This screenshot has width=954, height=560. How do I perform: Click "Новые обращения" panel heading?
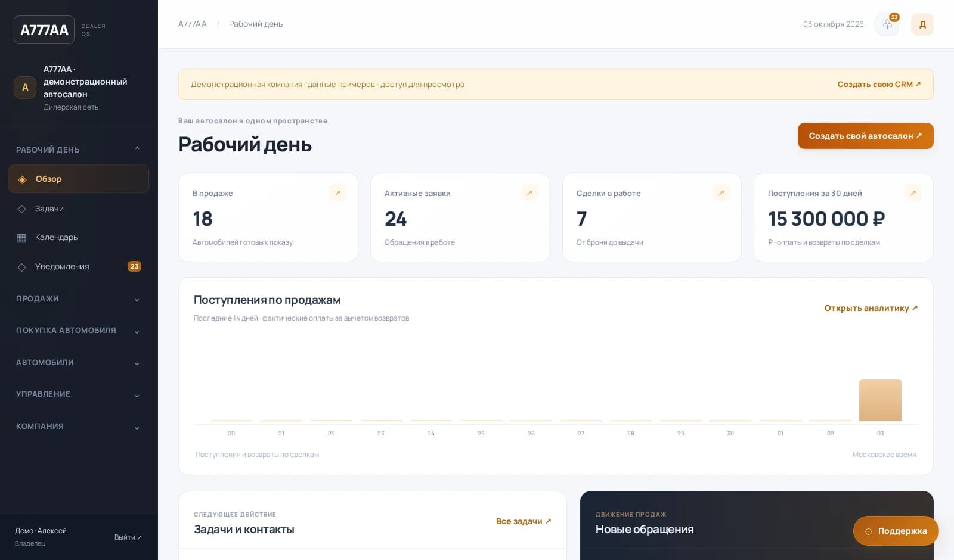point(645,529)
